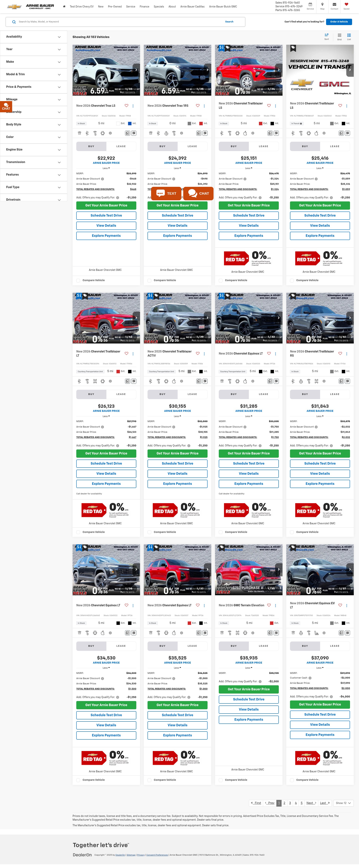
Task: Save the Trailblazer ACTIV with heart icon
Action: [x=198, y=353]
